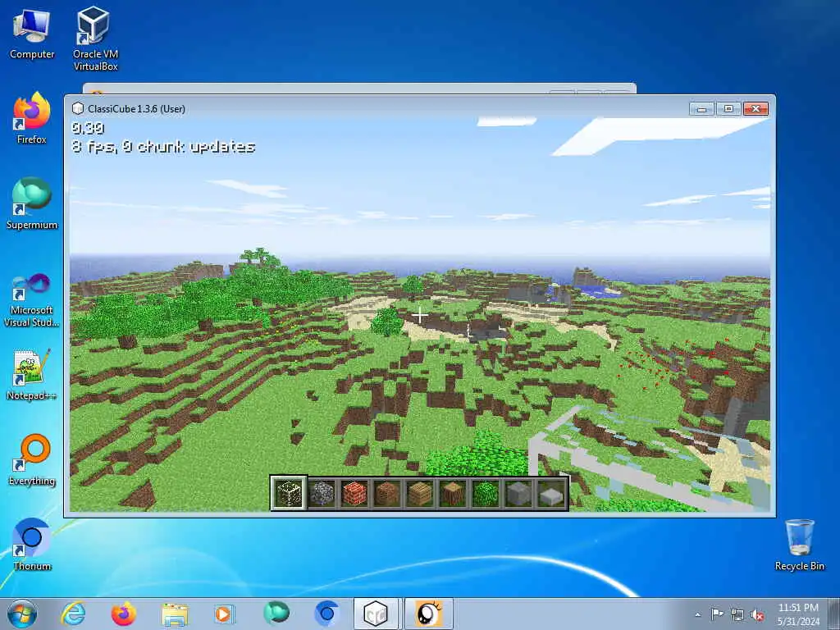Select the Firefox desktop shortcut

click(32, 118)
